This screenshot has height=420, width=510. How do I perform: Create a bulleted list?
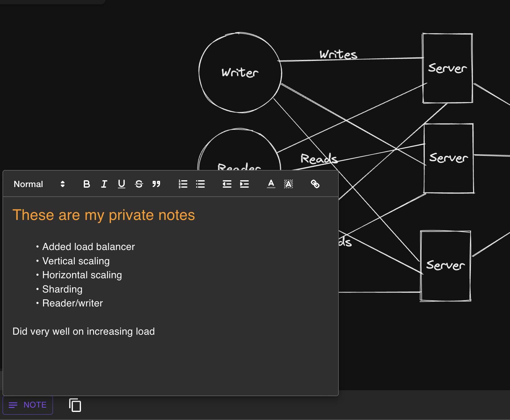coord(200,184)
